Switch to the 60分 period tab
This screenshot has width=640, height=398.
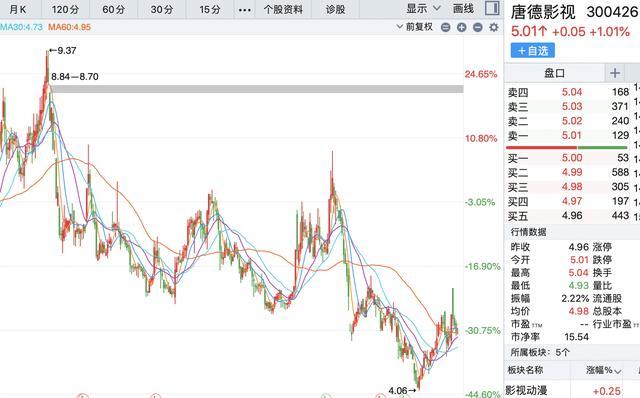pos(113,9)
